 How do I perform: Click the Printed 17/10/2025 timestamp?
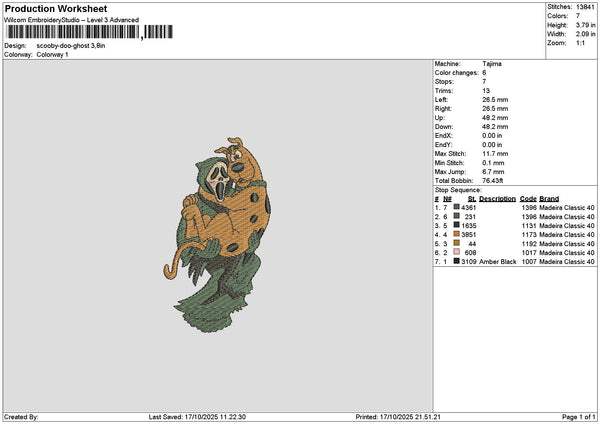coord(398,417)
